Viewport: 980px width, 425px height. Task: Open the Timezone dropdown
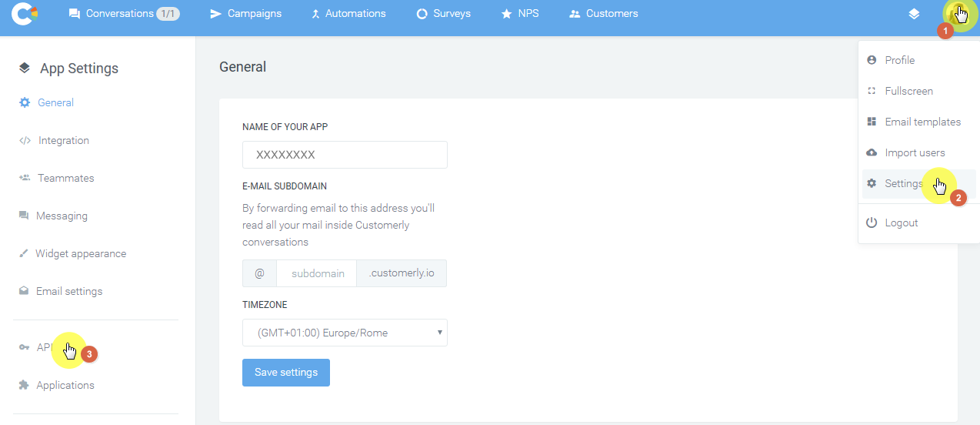coord(345,333)
